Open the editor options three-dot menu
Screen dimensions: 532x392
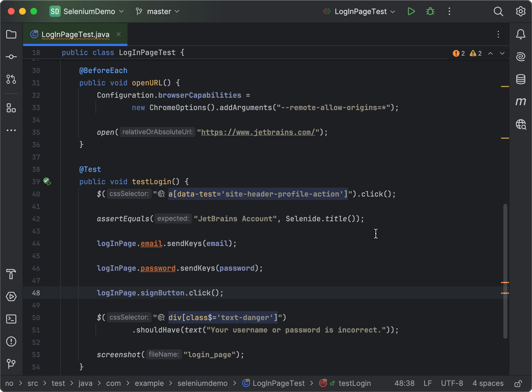coord(498,35)
